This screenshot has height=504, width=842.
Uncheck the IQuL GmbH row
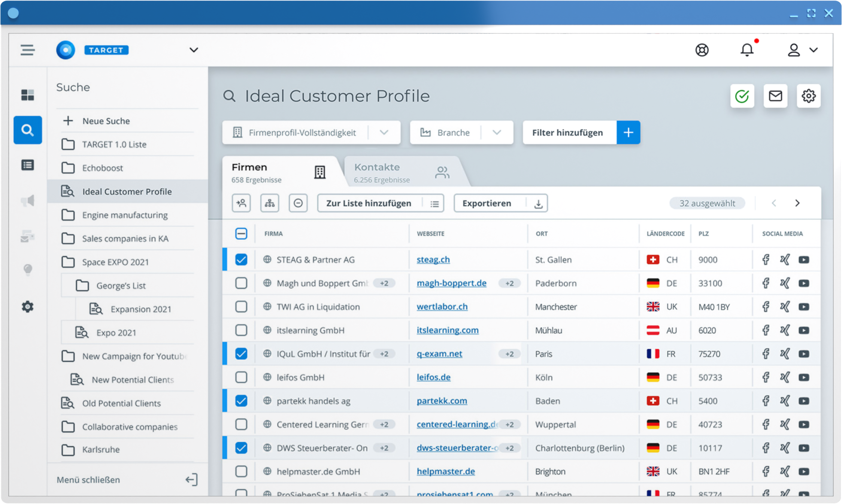241,353
